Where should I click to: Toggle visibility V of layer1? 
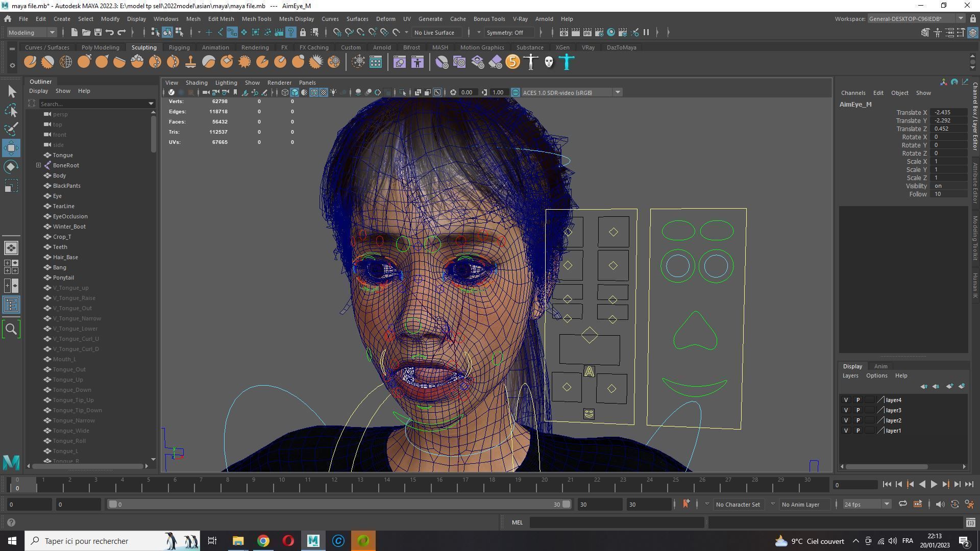tap(846, 431)
